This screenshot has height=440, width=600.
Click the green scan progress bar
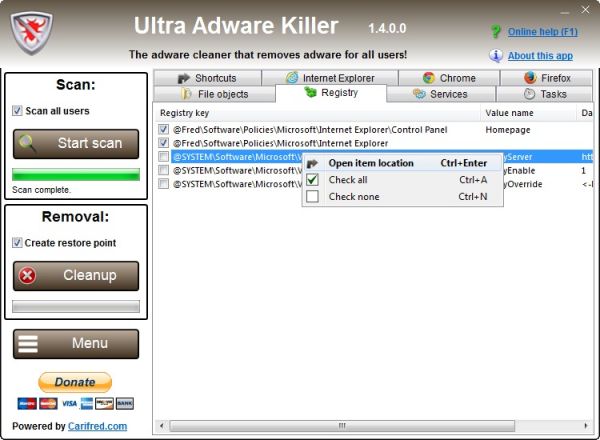coord(76,174)
